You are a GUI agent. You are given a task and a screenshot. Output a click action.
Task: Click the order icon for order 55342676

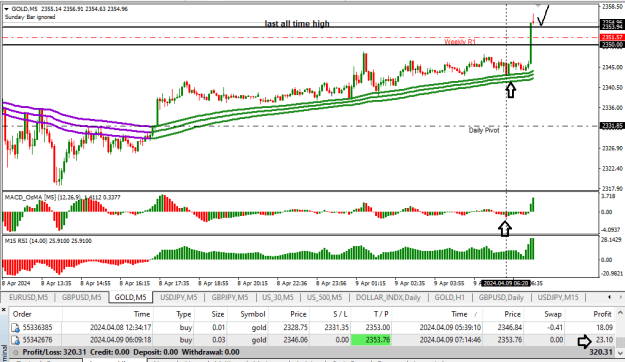(x=15, y=340)
